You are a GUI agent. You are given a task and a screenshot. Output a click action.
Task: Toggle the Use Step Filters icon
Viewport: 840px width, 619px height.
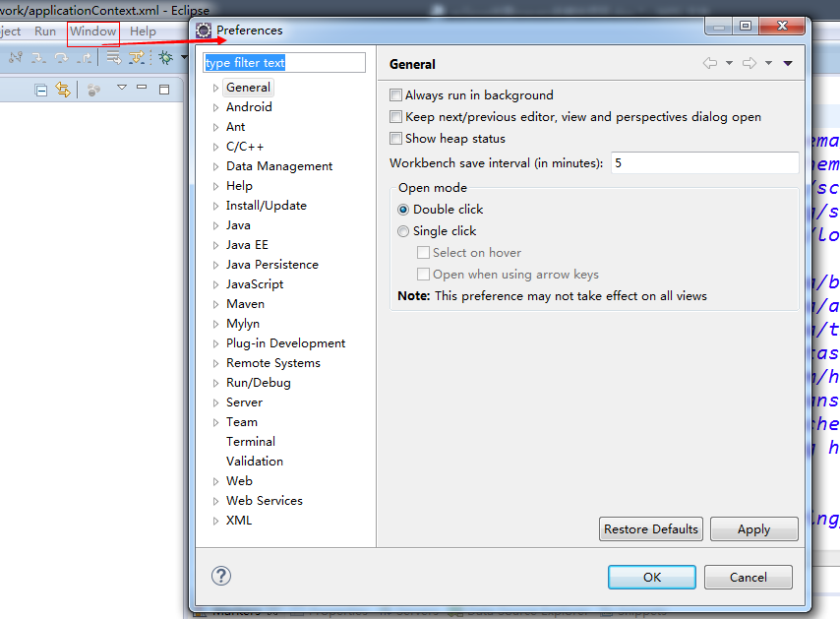pos(137,57)
